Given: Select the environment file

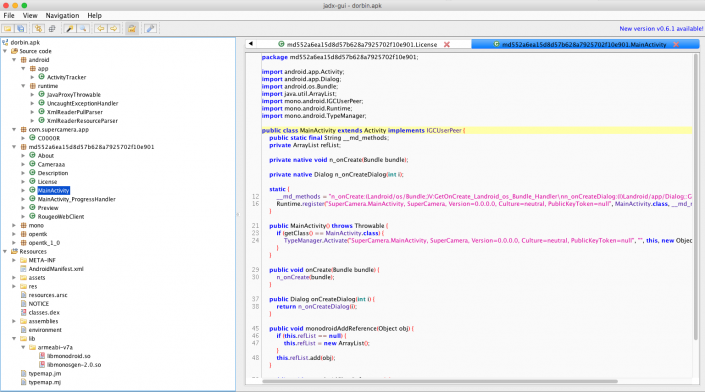Looking at the screenshot, I should 45,330.
